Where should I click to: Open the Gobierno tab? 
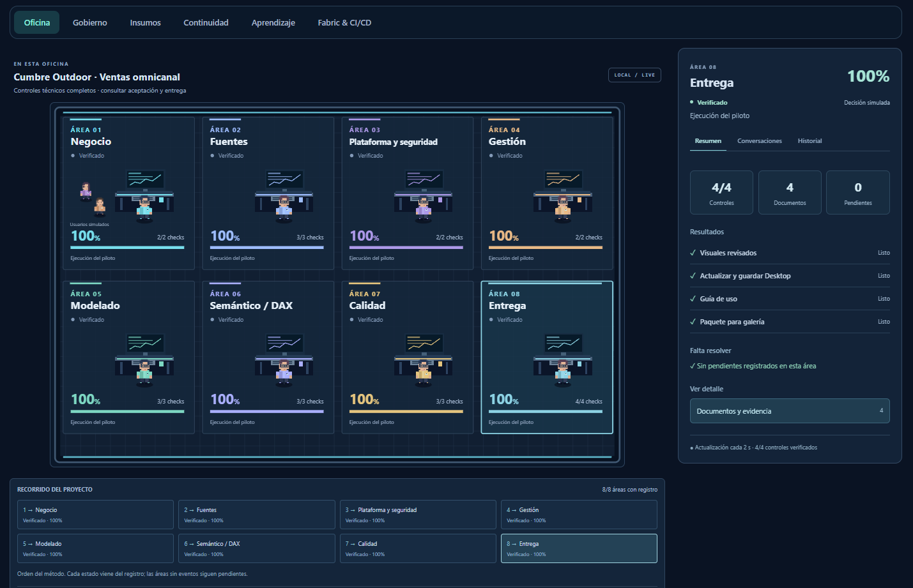tap(90, 22)
